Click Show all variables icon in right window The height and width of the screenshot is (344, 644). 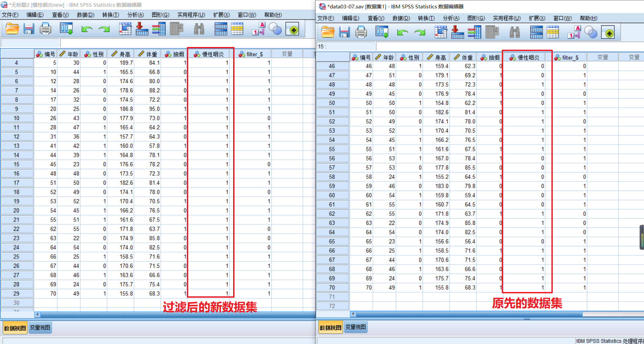[x=608, y=33]
